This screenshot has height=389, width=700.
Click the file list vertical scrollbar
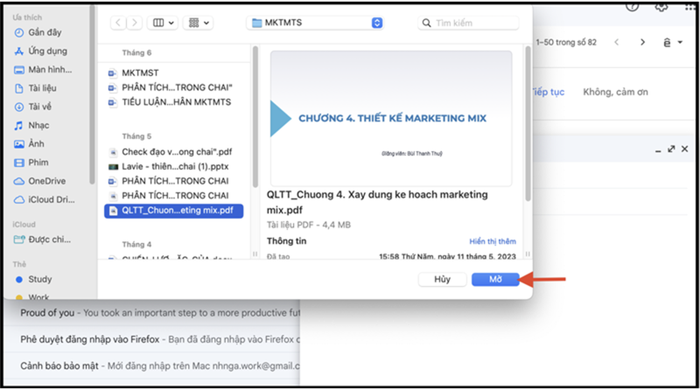pos(255,116)
